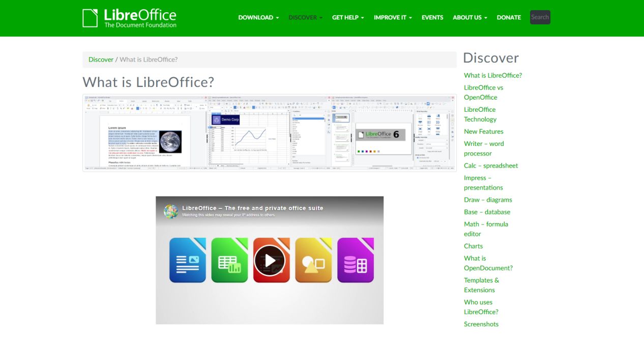Click the video channel avatar icon
Image resolution: width=644 pixels, height=341 pixels.
[x=171, y=211]
